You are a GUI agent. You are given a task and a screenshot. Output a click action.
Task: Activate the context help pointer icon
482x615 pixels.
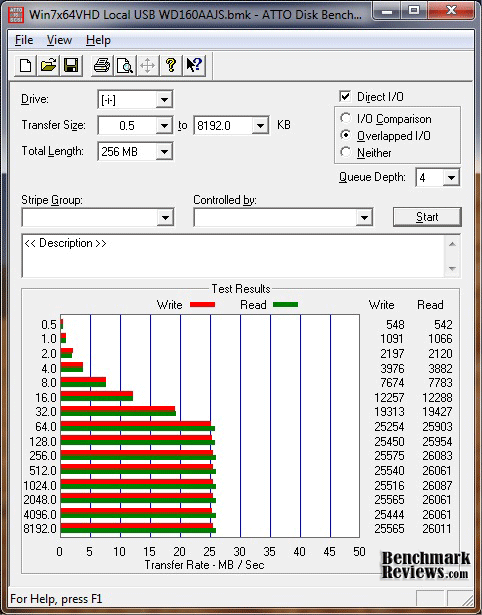click(194, 65)
